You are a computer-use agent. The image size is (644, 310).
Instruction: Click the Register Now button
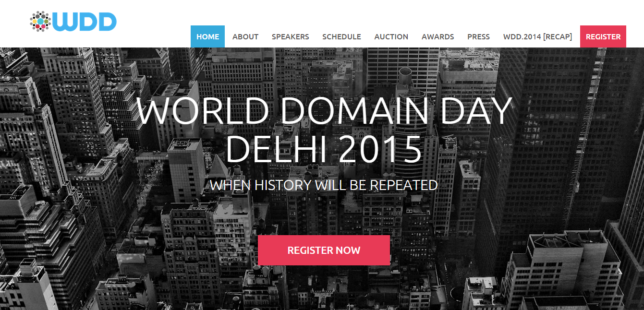coord(324,250)
